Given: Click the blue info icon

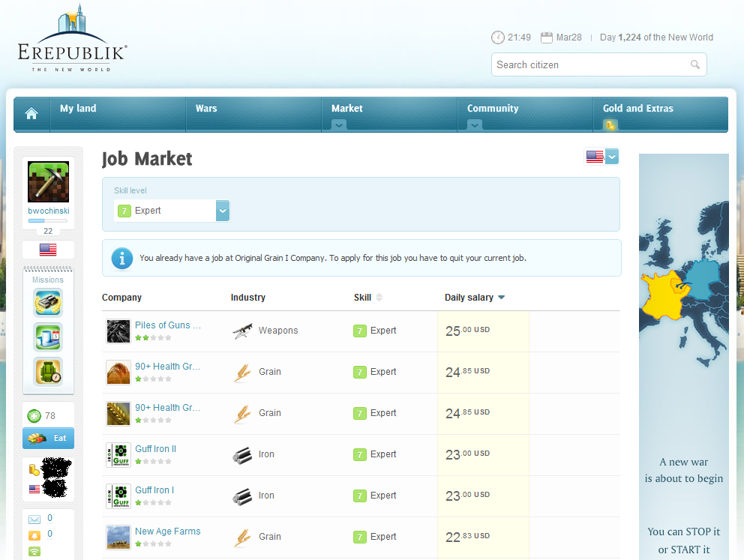Looking at the screenshot, I should click(122, 258).
